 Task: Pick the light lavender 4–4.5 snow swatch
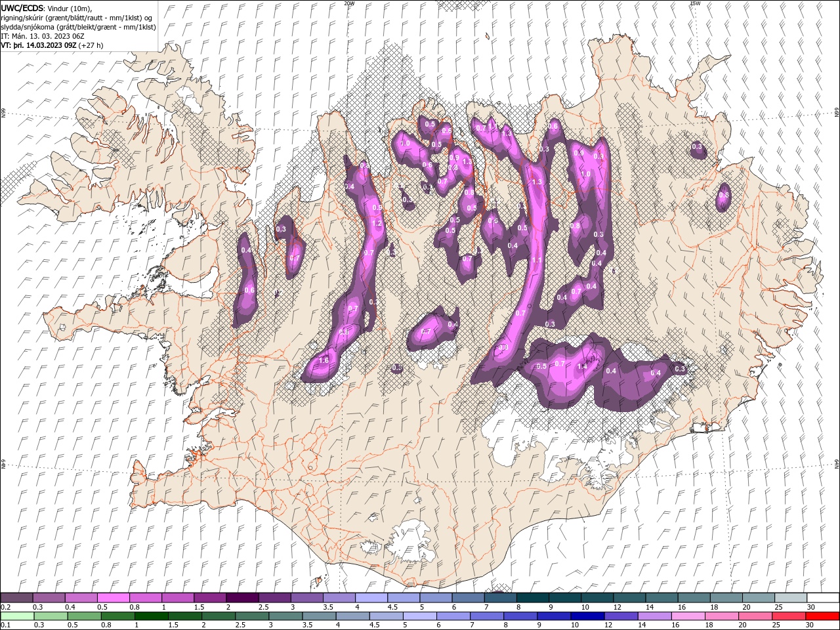371,598
